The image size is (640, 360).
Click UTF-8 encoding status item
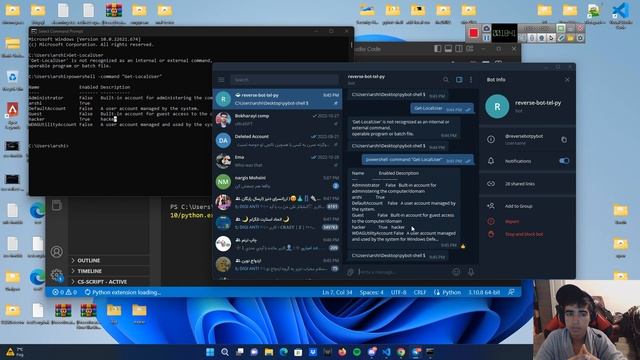pos(398,292)
